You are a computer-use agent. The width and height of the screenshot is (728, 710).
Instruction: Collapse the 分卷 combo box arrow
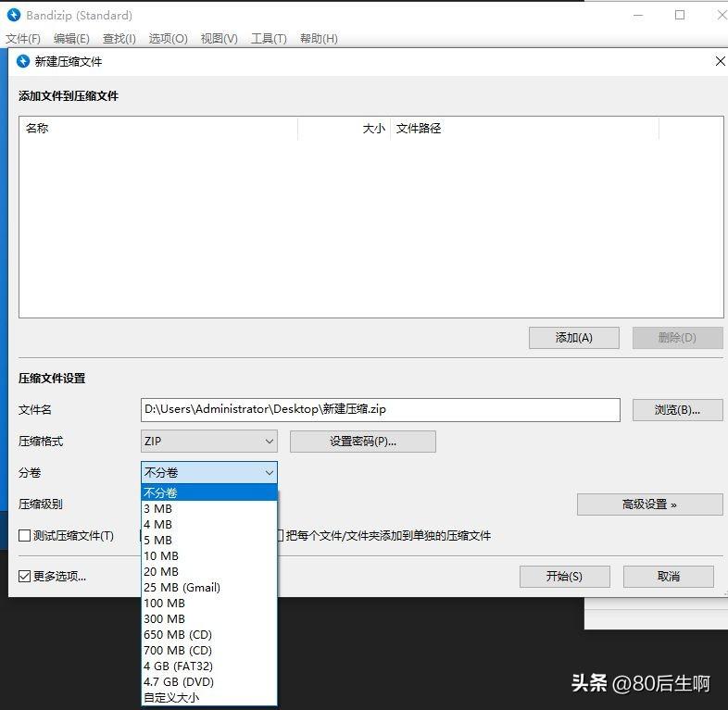[269, 472]
